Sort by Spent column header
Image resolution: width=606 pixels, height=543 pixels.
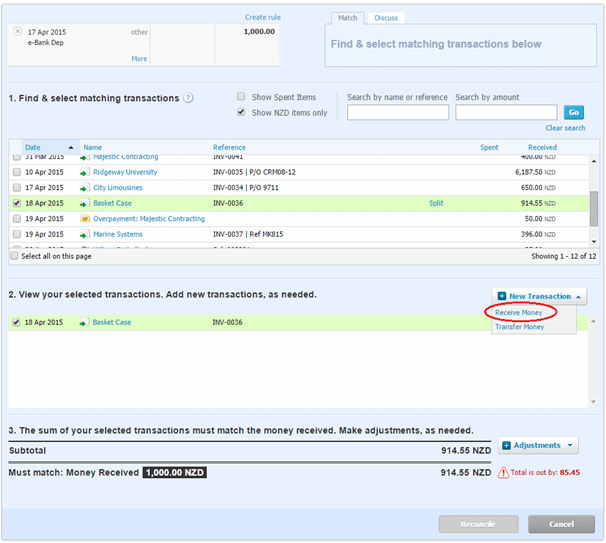(x=489, y=147)
